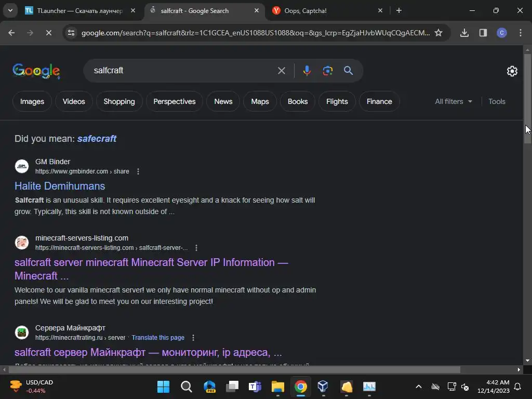Viewport: 532px width, 399px height.
Task: Open more options for minecraftrating.ru result
Action: coord(193,338)
